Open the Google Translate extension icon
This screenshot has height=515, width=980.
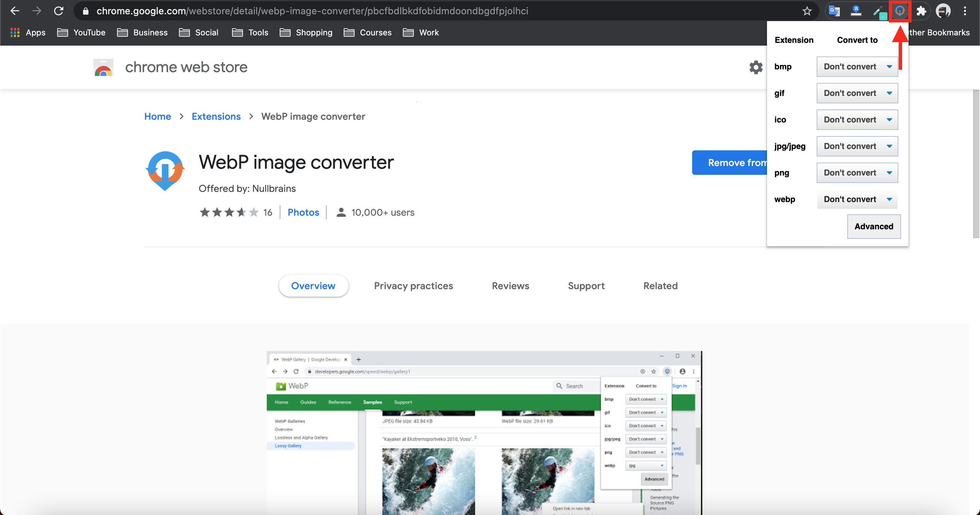coord(834,11)
